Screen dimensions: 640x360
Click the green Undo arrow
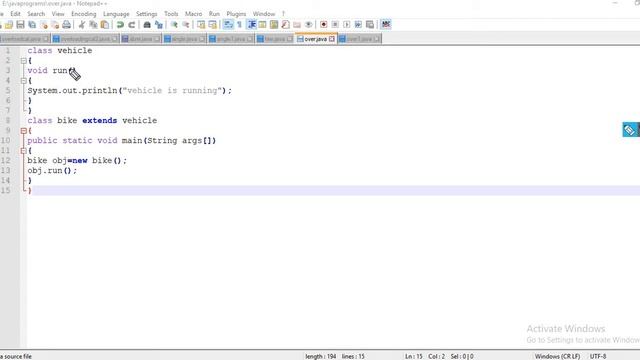120,25
